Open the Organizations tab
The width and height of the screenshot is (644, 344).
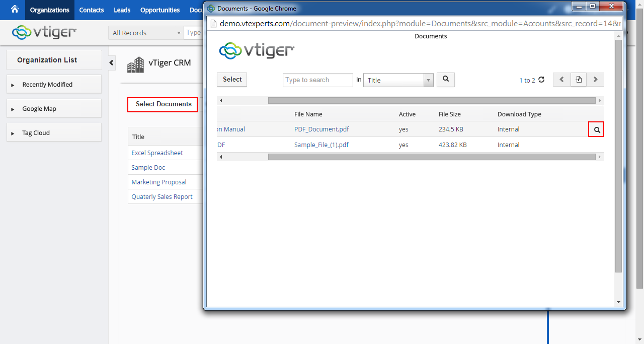click(50, 10)
